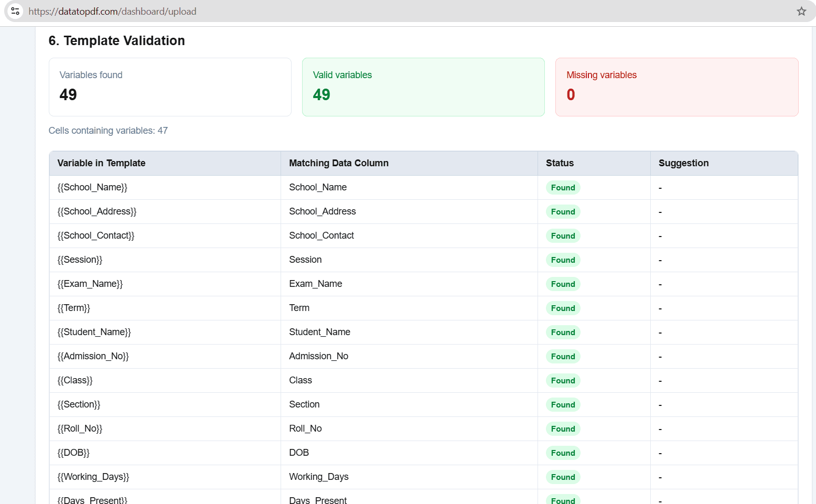
Task: Select the Valid variables card
Action: pyautogui.click(x=423, y=87)
